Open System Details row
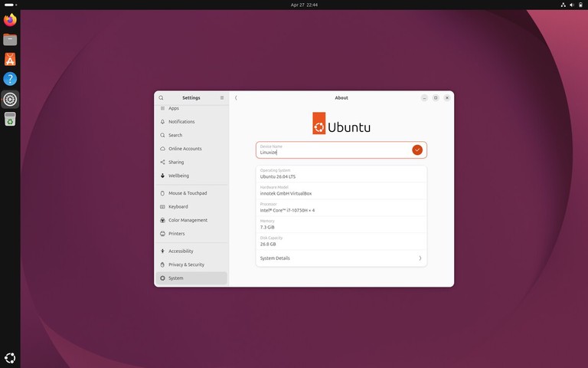 [341, 258]
